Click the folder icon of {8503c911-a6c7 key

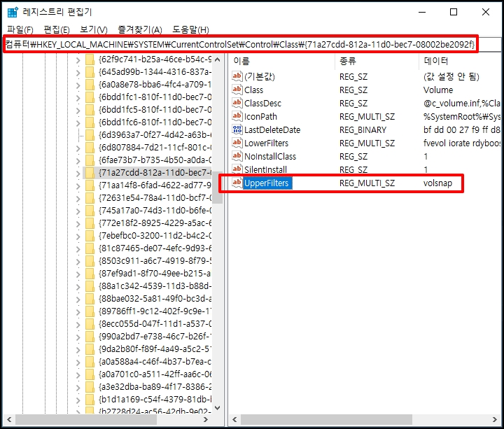(90, 261)
